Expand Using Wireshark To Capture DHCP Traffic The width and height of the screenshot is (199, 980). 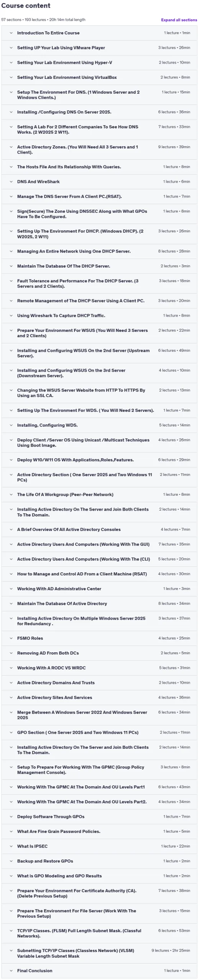99,316
